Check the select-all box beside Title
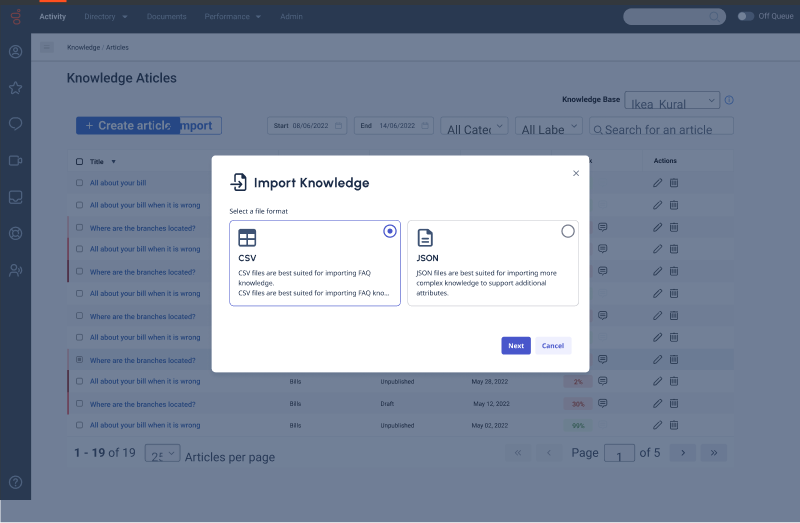 [x=80, y=162]
